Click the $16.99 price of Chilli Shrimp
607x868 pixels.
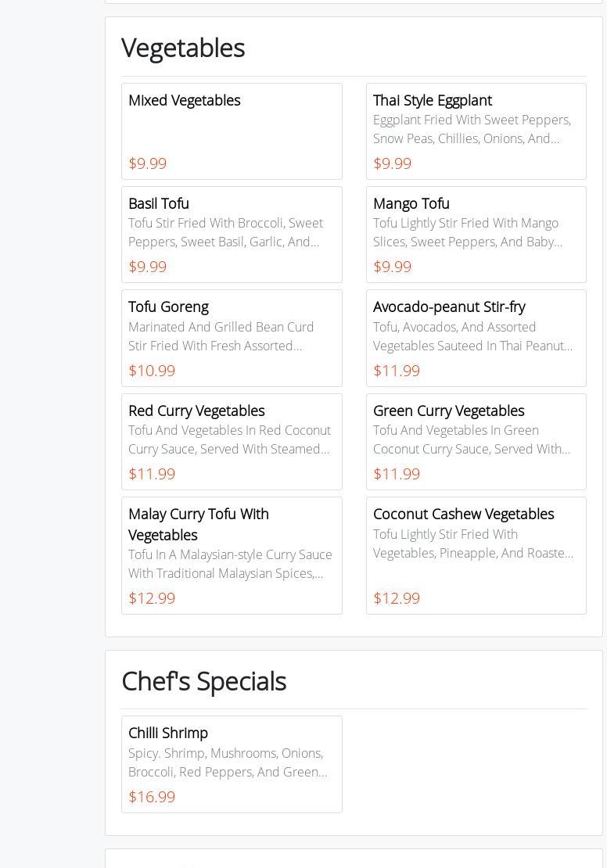tap(152, 797)
